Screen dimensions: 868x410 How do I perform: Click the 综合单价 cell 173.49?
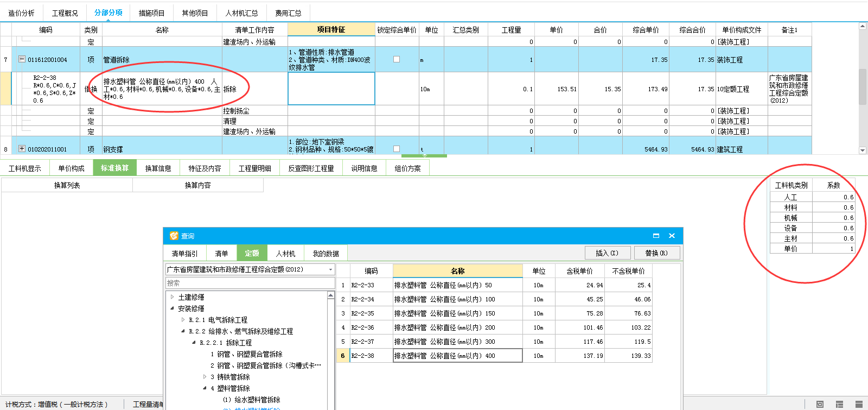[646, 89]
